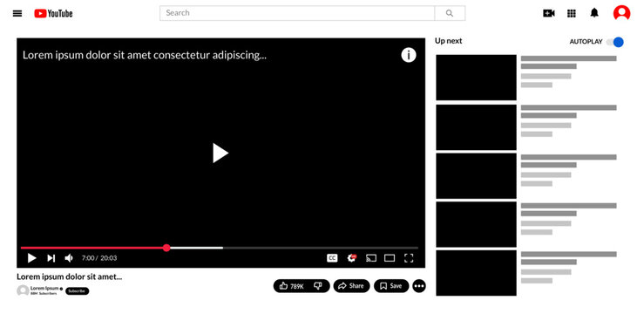Dislike the video thumbs down
Viewport: 644px width, 314px height.
coord(318,285)
